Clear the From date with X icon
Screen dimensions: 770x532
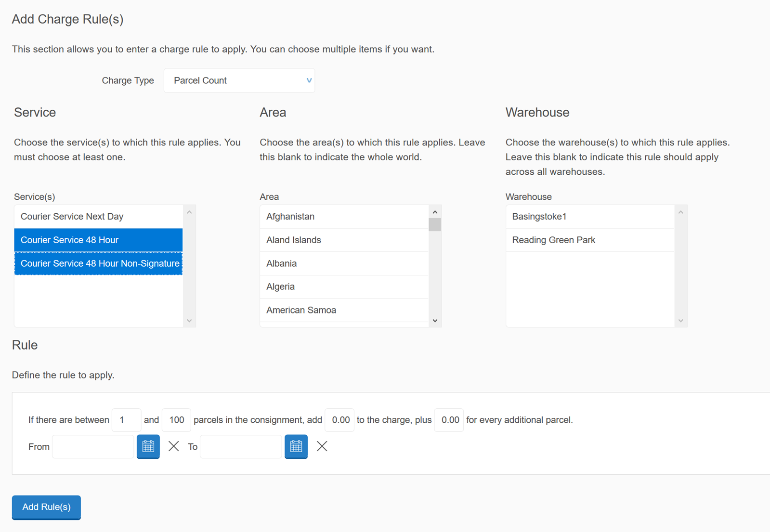point(174,446)
